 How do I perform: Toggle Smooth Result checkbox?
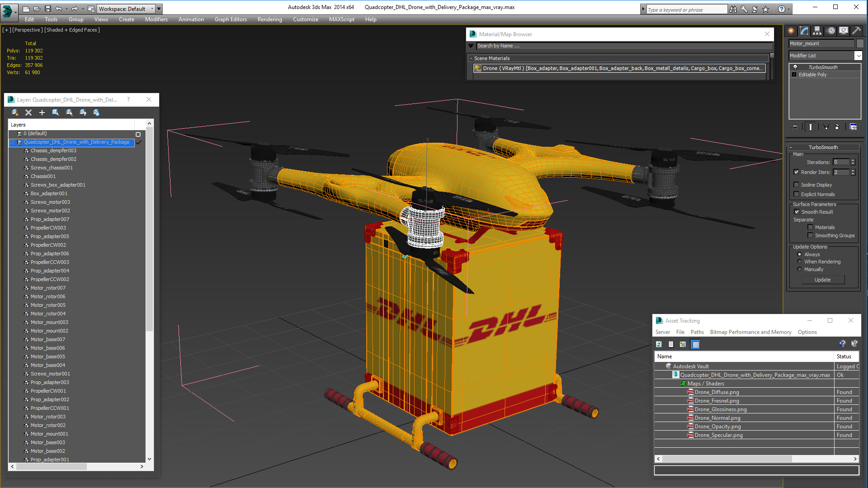[797, 212]
